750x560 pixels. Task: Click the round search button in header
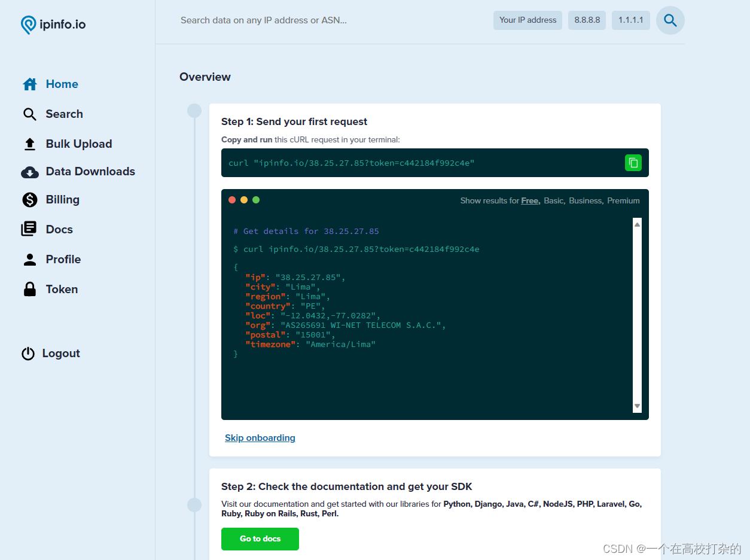(x=670, y=20)
